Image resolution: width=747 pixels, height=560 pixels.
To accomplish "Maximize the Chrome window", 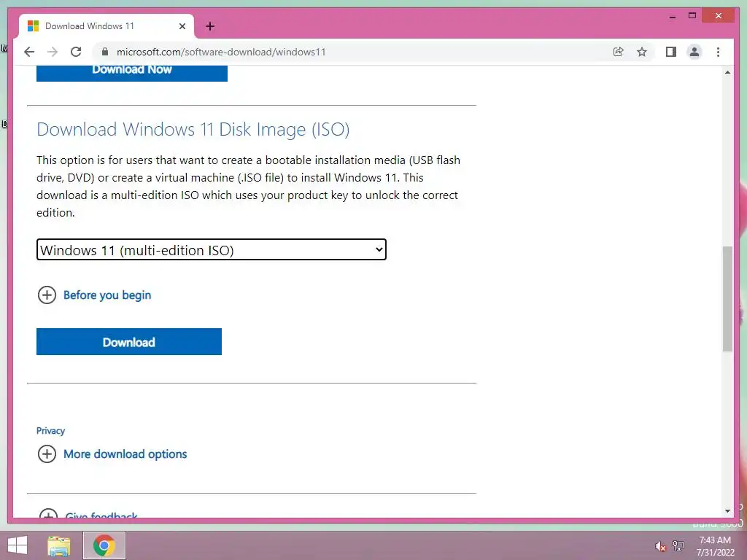I will tap(692, 16).
